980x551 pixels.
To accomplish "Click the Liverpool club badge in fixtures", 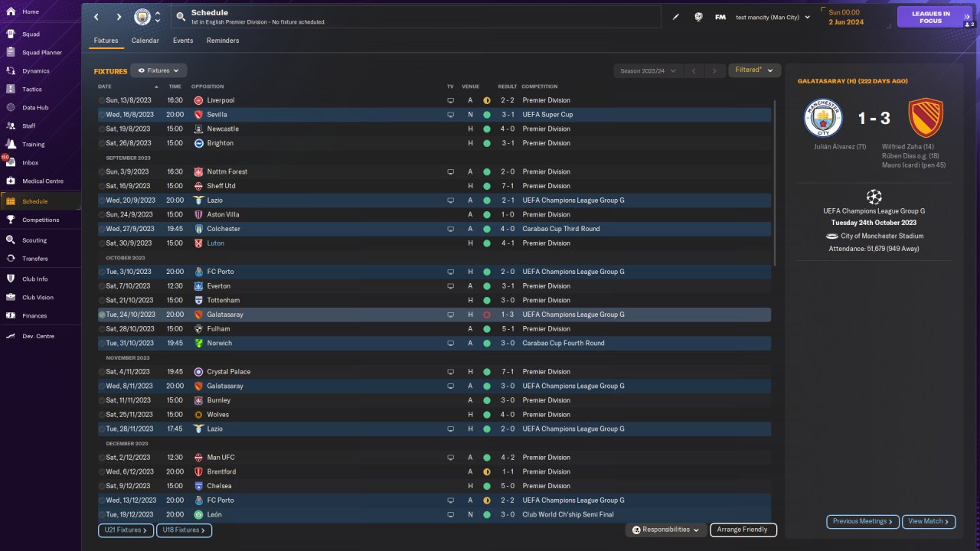I will [x=198, y=100].
